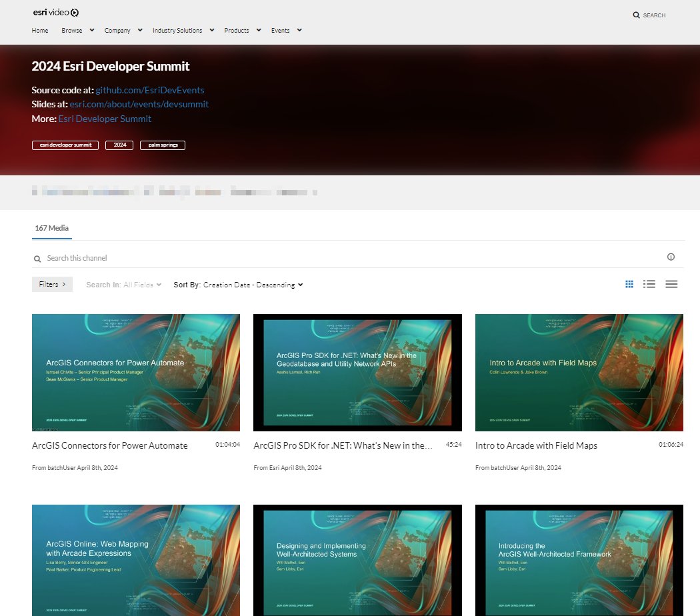Image resolution: width=700 pixels, height=616 pixels.
Task: Switch to detailed list view
Action: point(649,283)
